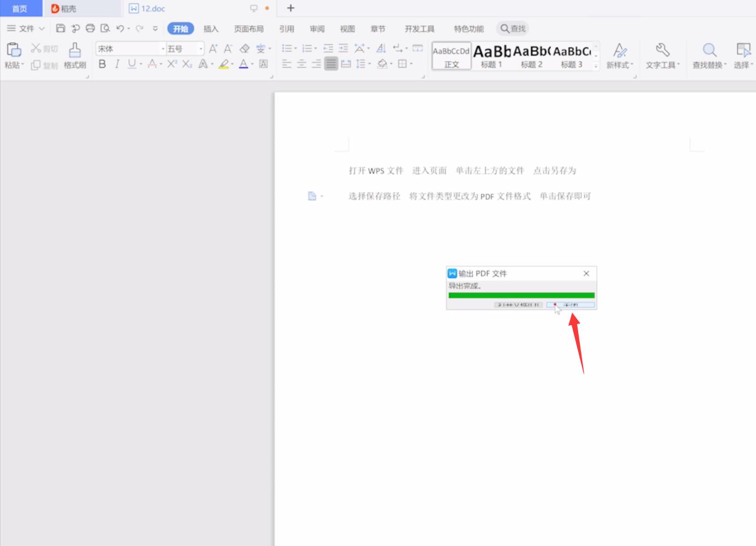Open the bullet list dropdown
Image resolution: width=756 pixels, height=546 pixels.
pos(296,49)
